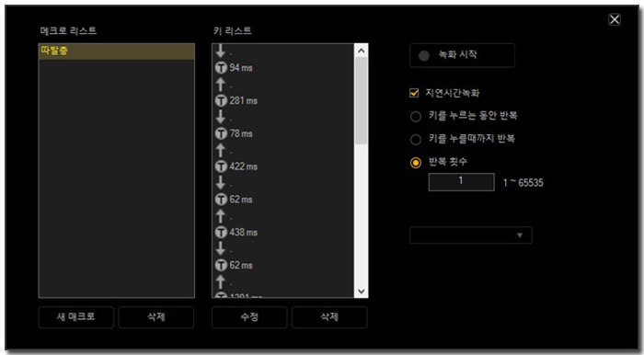This screenshot has width=644, height=355.
Task: Click the 수정 button under key list
Action: tap(249, 317)
